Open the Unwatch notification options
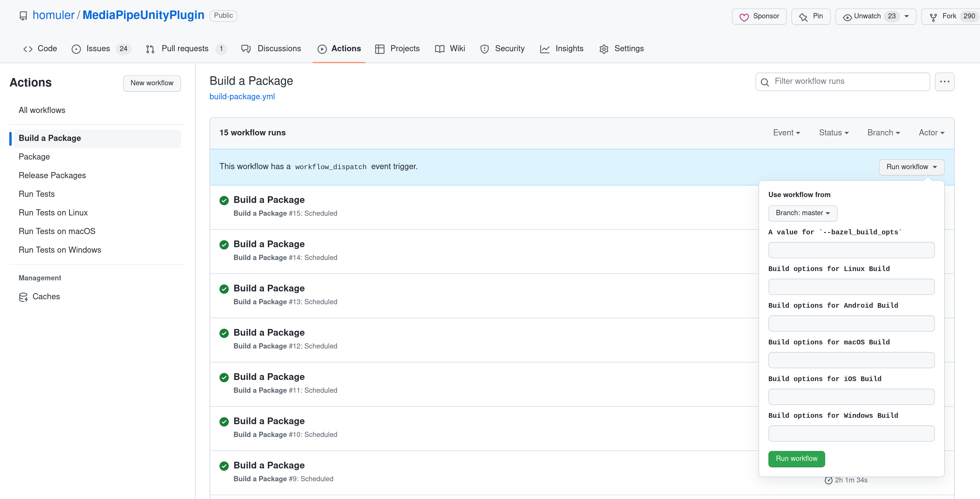Viewport: 980px width, 499px height. pos(907,16)
